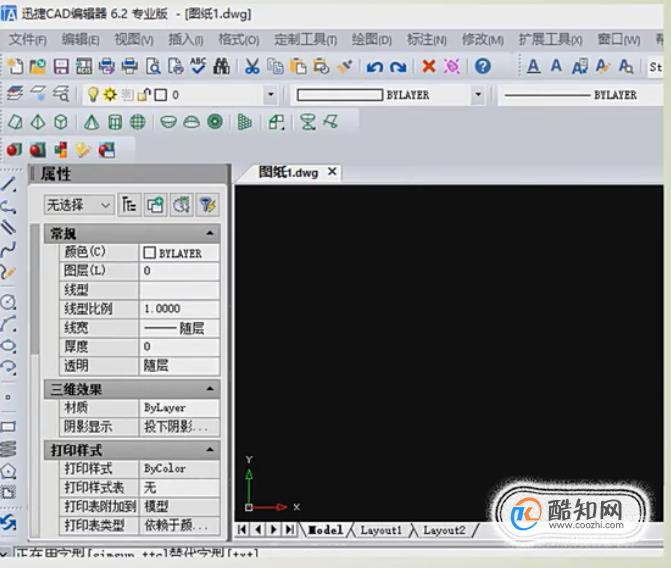Open the 文件 menu
This screenshot has width=671, height=568.
click(x=28, y=40)
